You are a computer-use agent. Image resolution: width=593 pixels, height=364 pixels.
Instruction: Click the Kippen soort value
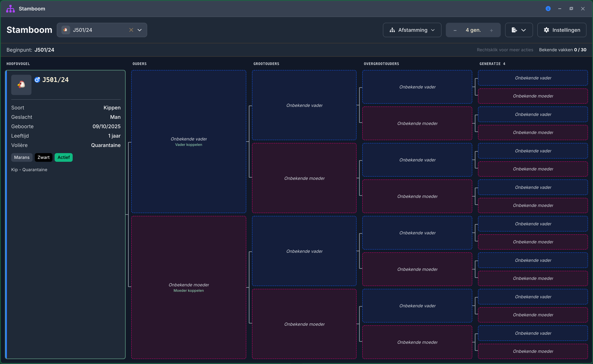pyautogui.click(x=112, y=108)
